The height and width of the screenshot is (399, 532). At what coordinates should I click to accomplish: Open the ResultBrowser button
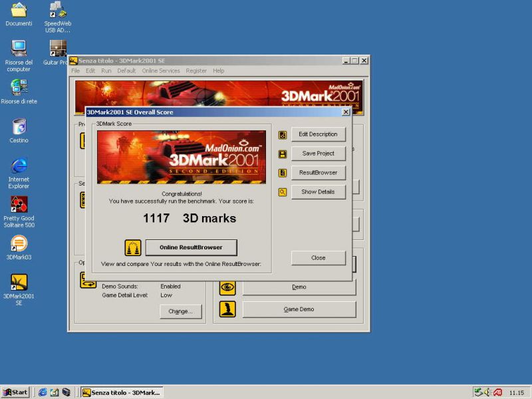(319, 173)
